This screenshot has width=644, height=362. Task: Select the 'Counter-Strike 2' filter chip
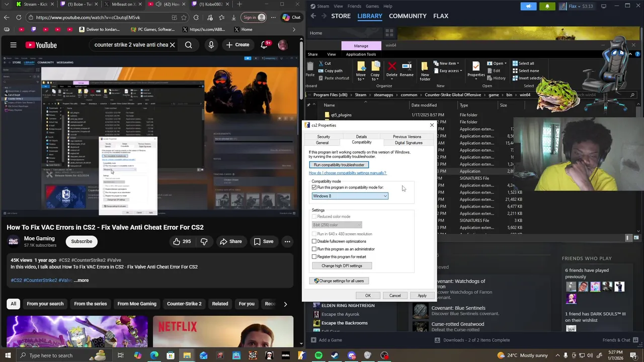tap(184, 304)
